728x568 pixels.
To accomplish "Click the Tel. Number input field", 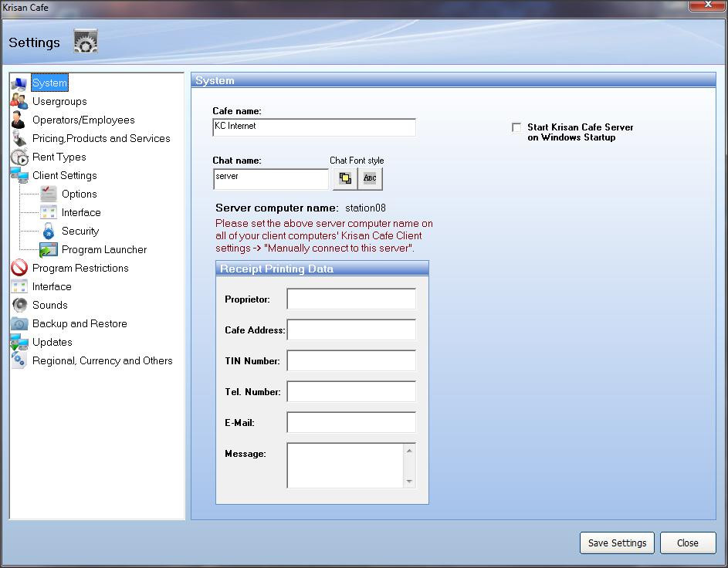I will [x=351, y=392].
